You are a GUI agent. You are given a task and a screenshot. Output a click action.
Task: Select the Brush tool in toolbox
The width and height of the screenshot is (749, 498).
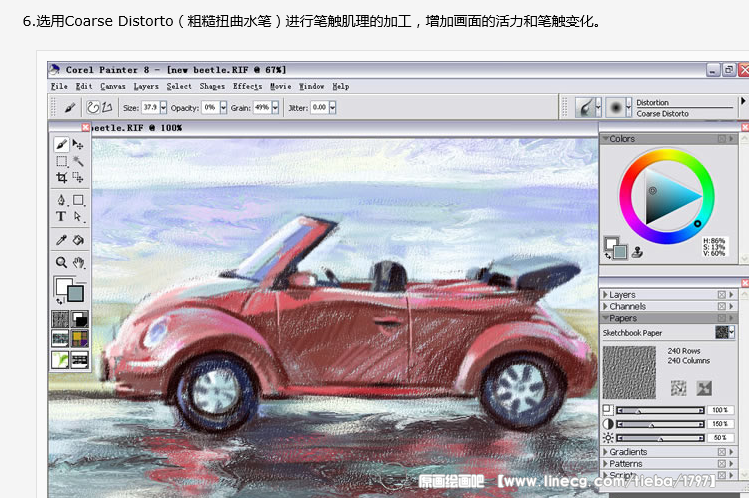(x=61, y=144)
